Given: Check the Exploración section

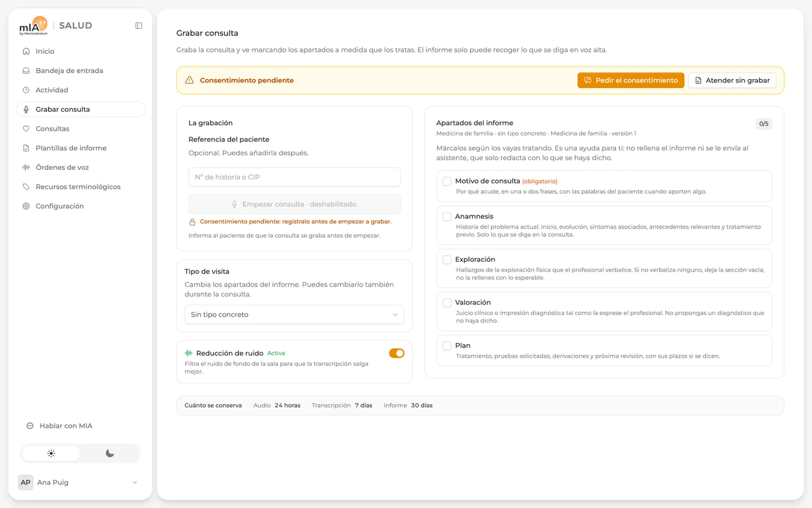Looking at the screenshot, I should (447, 260).
